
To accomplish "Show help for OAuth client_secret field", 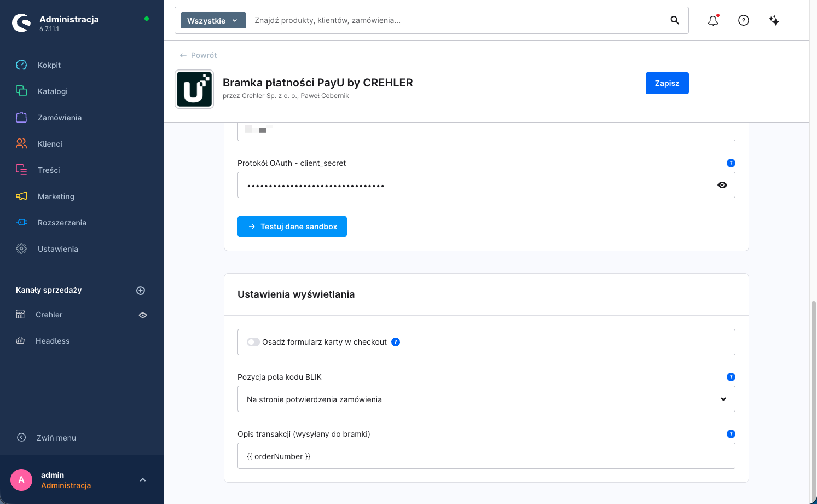I will (x=731, y=163).
